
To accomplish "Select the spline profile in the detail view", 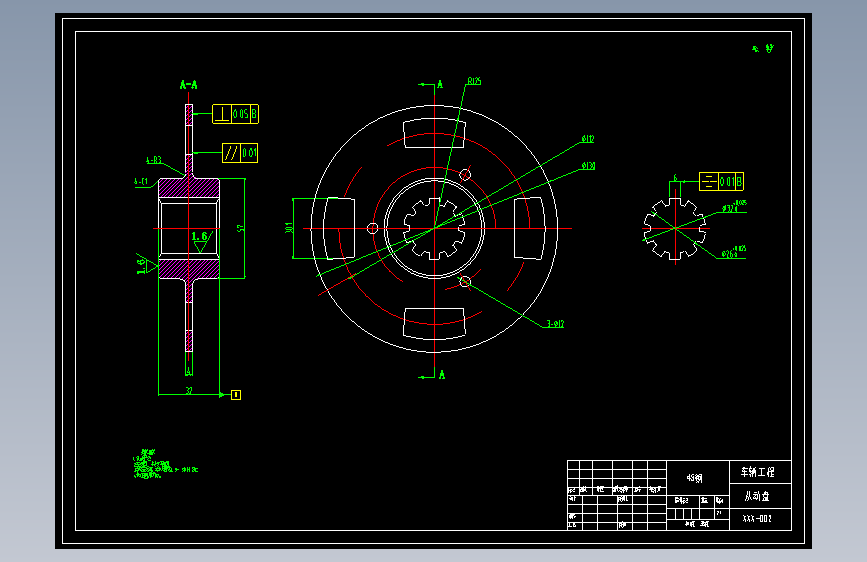I will [x=675, y=228].
